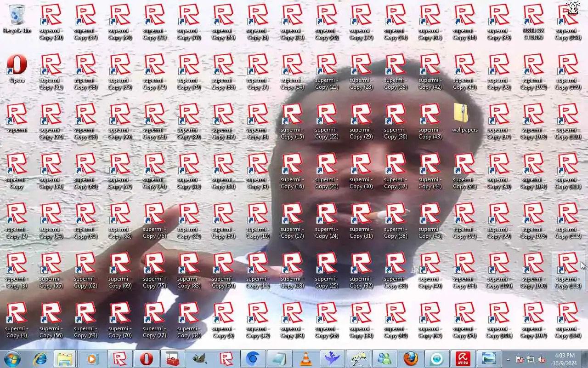Select the 'supermi - Copy (7)' shortcut
Screen dimensions: 588x368
point(258,72)
